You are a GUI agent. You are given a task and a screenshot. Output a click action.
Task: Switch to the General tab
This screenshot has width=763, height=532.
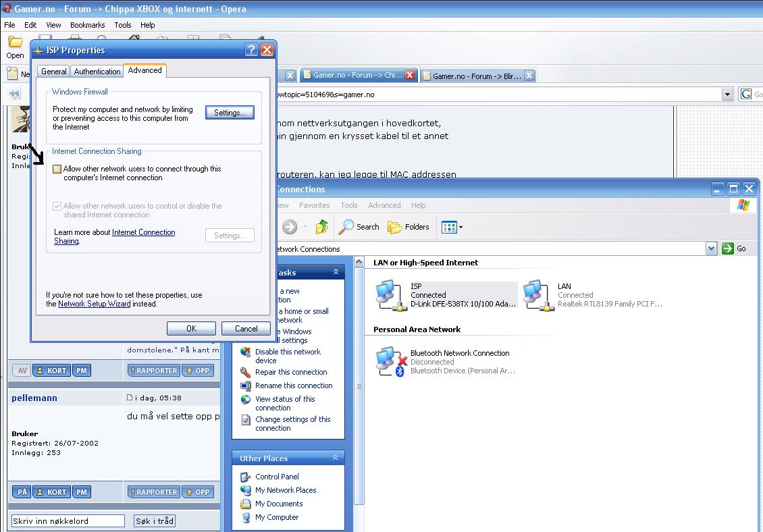point(53,71)
